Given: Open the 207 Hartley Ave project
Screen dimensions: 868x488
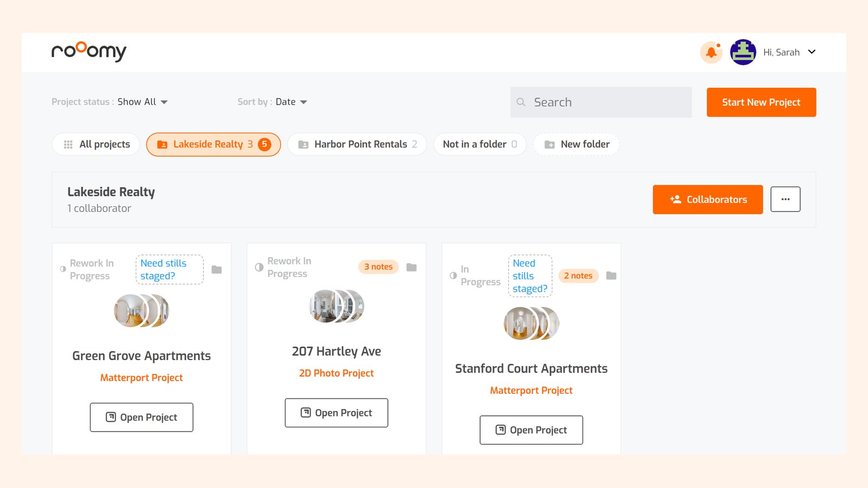Looking at the screenshot, I should click(x=336, y=413).
